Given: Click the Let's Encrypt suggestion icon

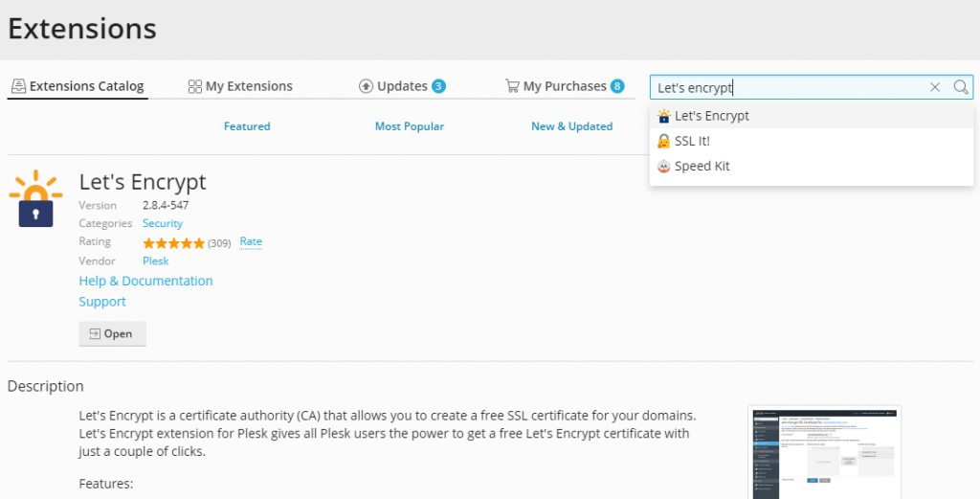Looking at the screenshot, I should pyautogui.click(x=663, y=116).
